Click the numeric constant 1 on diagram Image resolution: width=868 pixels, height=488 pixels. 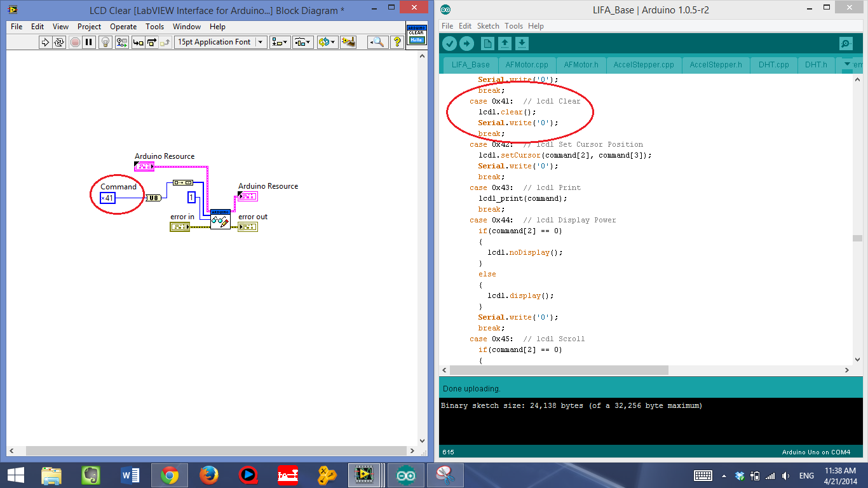[191, 198]
